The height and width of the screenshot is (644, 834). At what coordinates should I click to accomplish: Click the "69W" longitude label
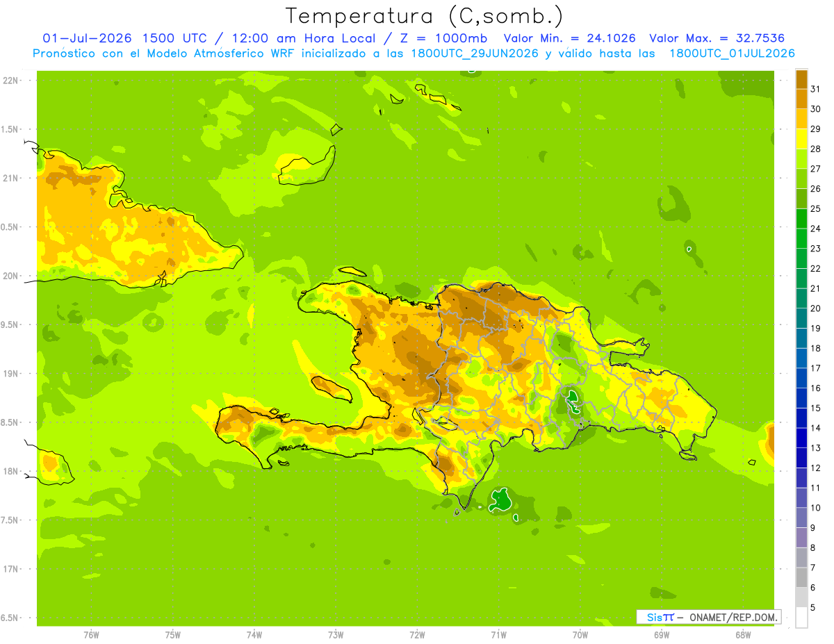(x=662, y=635)
